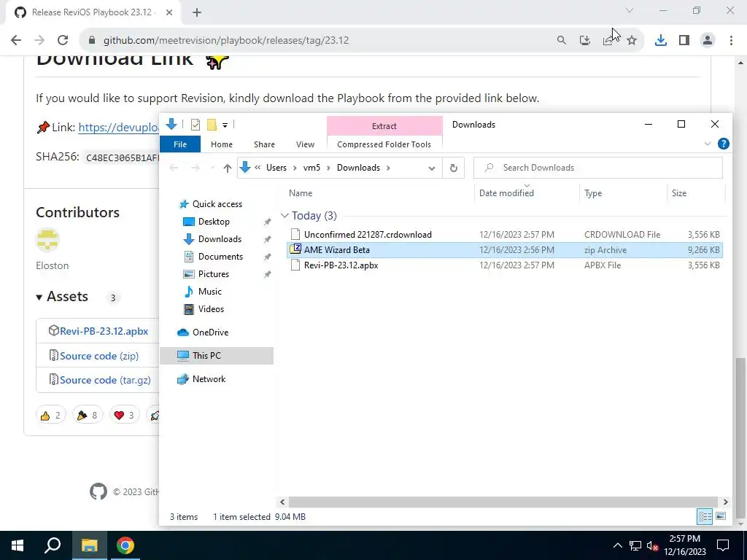Image resolution: width=747 pixels, height=560 pixels.
Task: Download Revi-PB-23.12.apbx asset link
Action: [104, 331]
